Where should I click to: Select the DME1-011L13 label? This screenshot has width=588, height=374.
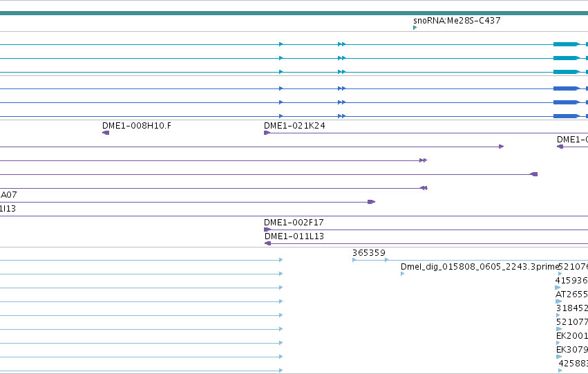click(294, 236)
